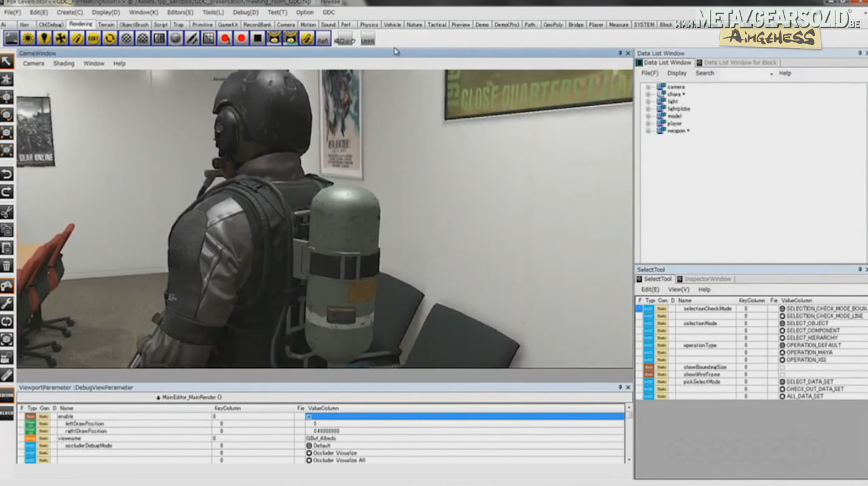Switch to the Physics tab

368,25
